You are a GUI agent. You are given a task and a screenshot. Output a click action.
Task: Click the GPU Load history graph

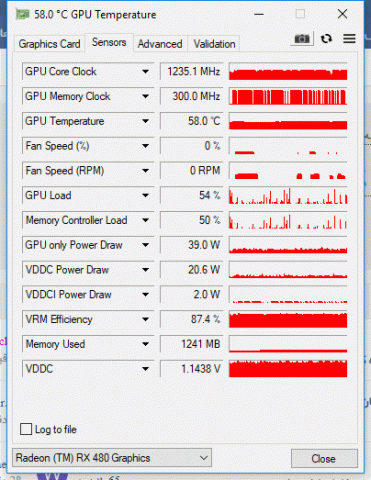click(288, 195)
